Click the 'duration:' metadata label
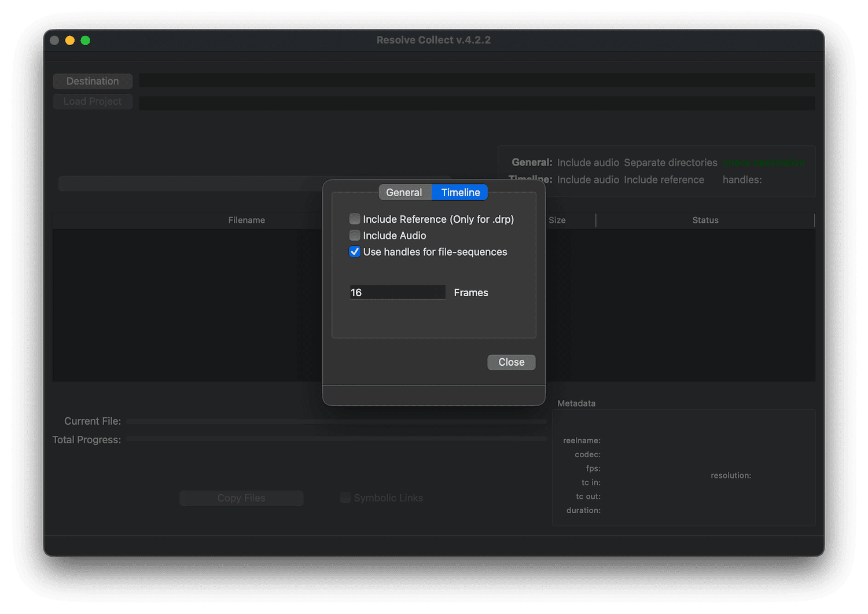This screenshot has width=868, height=614. point(583,510)
